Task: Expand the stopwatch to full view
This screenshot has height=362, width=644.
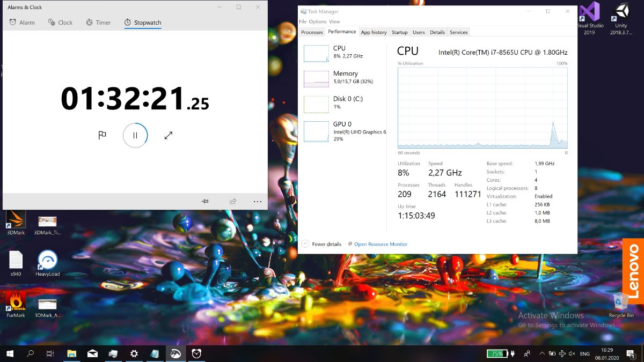Action: pyautogui.click(x=169, y=136)
